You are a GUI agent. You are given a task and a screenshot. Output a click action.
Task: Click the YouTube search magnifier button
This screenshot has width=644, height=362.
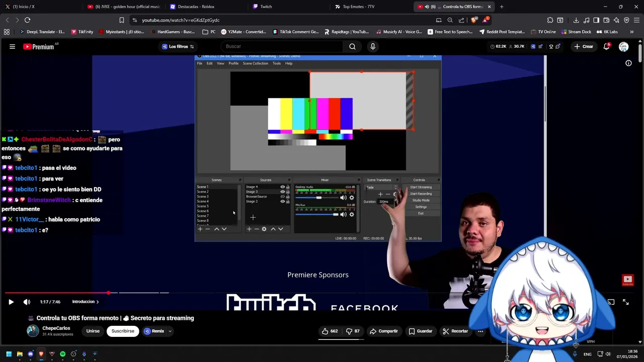coord(352,46)
